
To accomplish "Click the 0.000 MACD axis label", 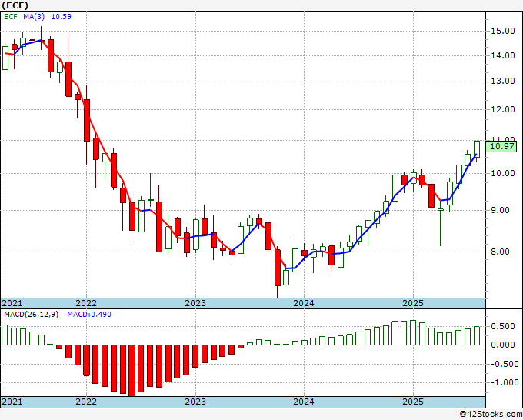I will pos(503,345).
